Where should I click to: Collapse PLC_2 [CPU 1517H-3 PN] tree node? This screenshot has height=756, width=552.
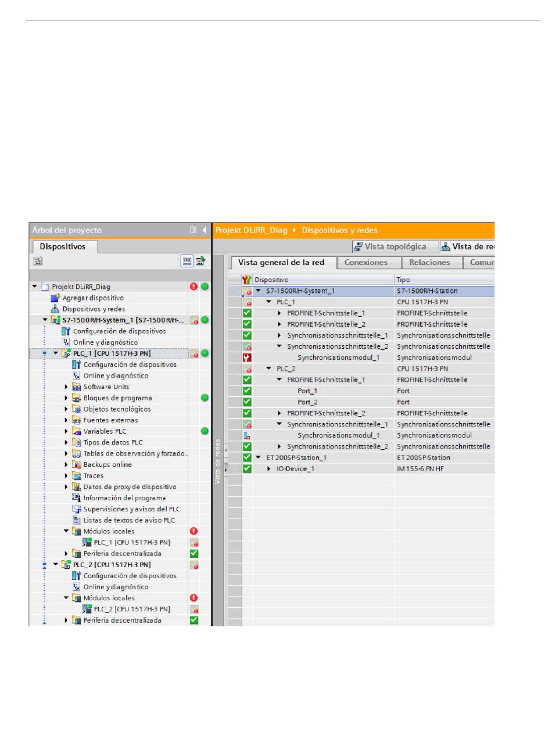[56, 565]
